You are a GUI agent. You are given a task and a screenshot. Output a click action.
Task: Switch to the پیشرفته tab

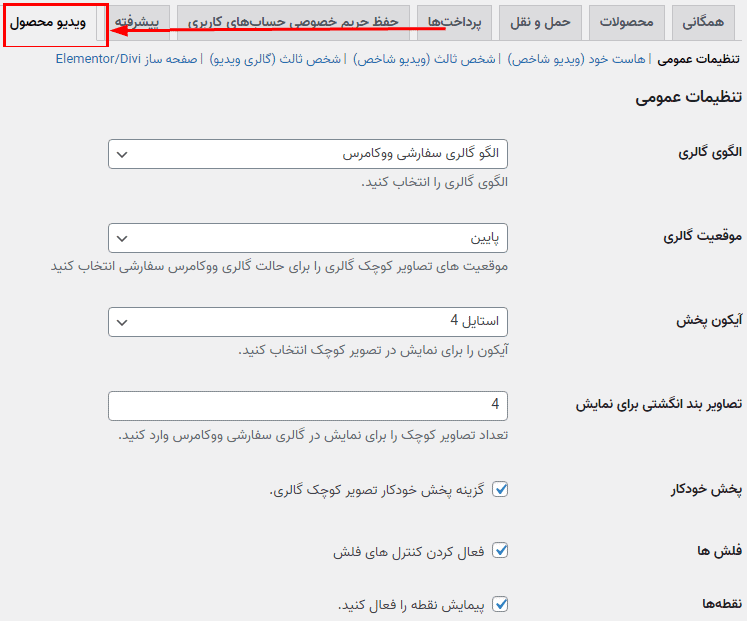pos(137,22)
